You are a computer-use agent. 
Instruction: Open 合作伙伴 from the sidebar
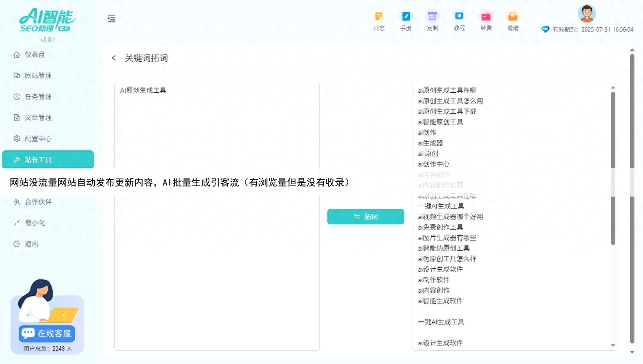coord(37,201)
